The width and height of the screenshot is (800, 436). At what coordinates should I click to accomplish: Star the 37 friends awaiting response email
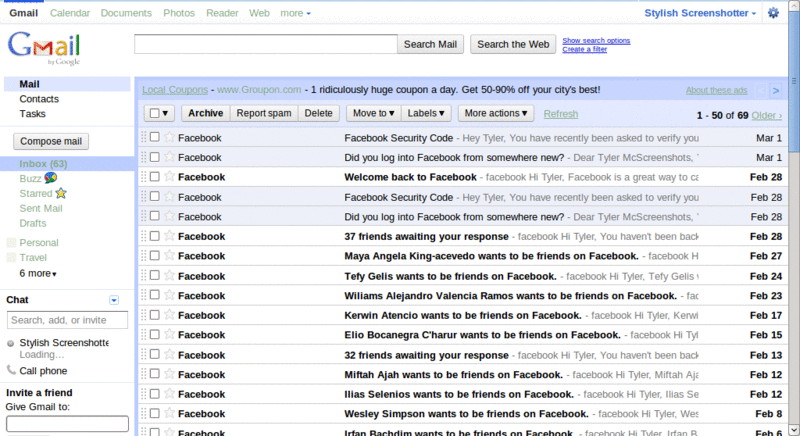click(x=169, y=236)
